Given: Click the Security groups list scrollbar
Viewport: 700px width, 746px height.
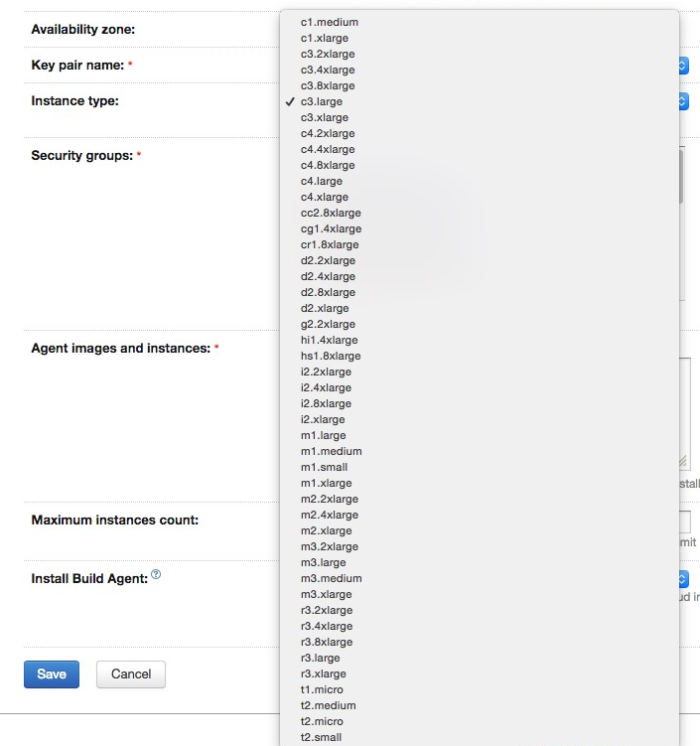Looking at the screenshot, I should click(681, 176).
